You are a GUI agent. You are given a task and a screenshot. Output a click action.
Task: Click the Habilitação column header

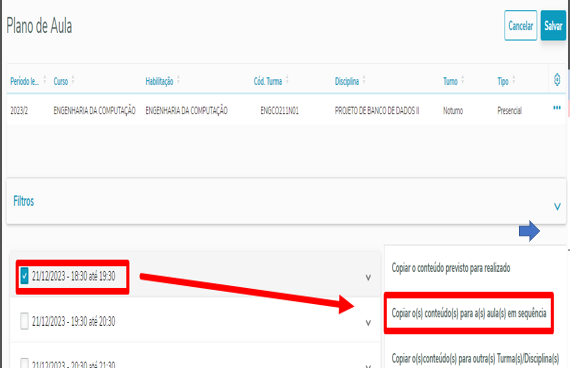tap(159, 81)
